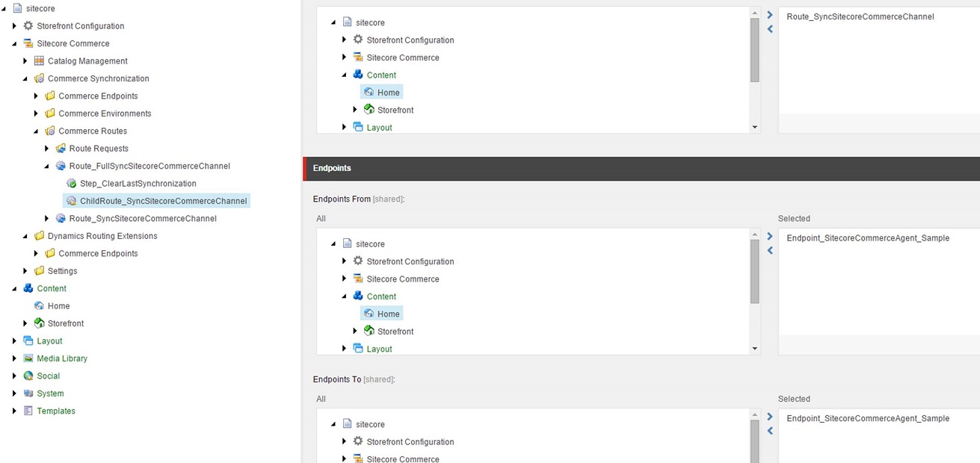980x463 pixels.
Task: Click the Storefront icon in left tree
Action: click(x=40, y=323)
